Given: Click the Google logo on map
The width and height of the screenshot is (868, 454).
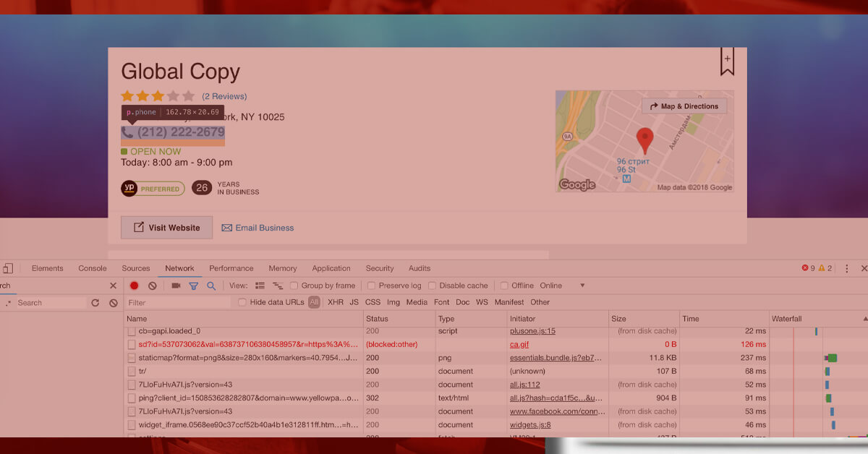Looking at the screenshot, I should [x=577, y=184].
